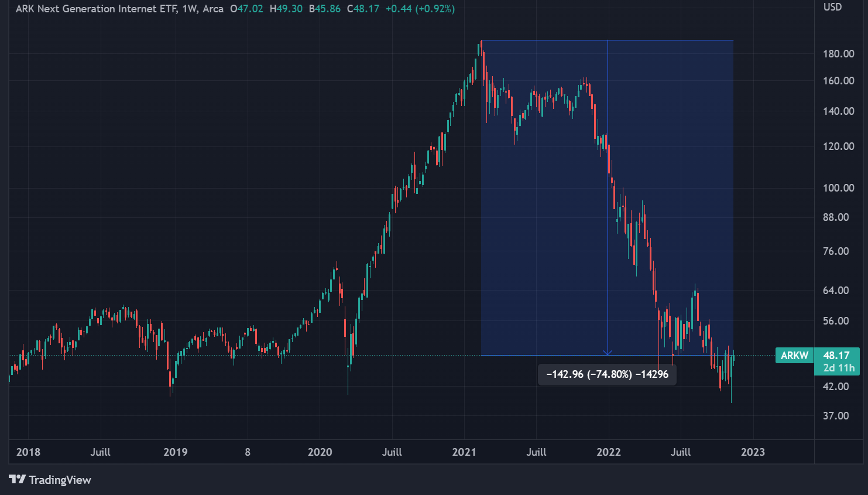Click the 2d 11h bar countdown label
This screenshot has width=868, height=495.
pos(838,368)
